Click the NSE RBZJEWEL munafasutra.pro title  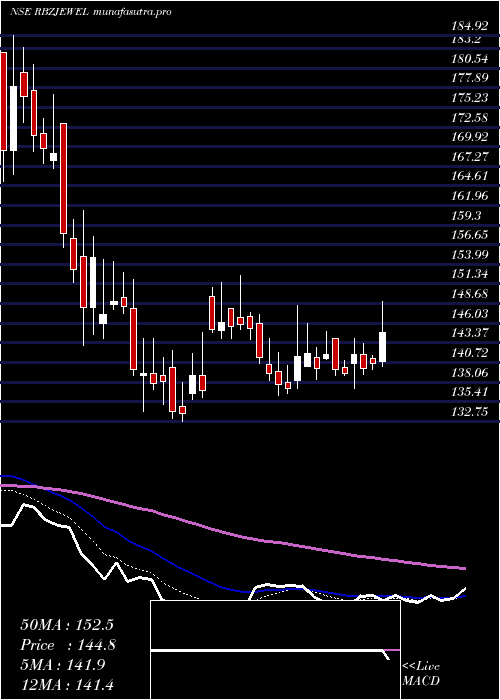[x=91, y=12]
